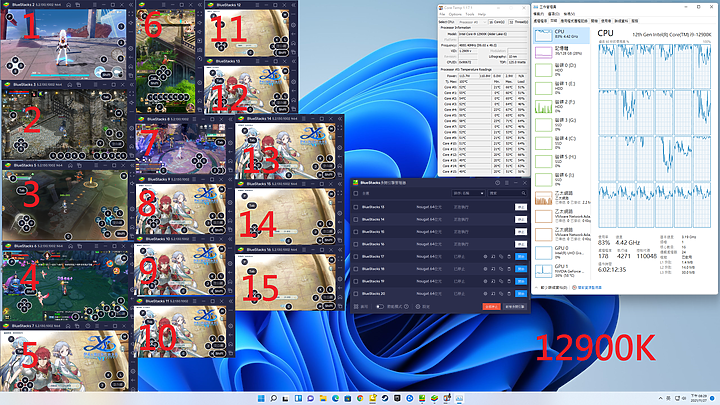Check BlueStacks 18 row checkbox

tap(355, 269)
